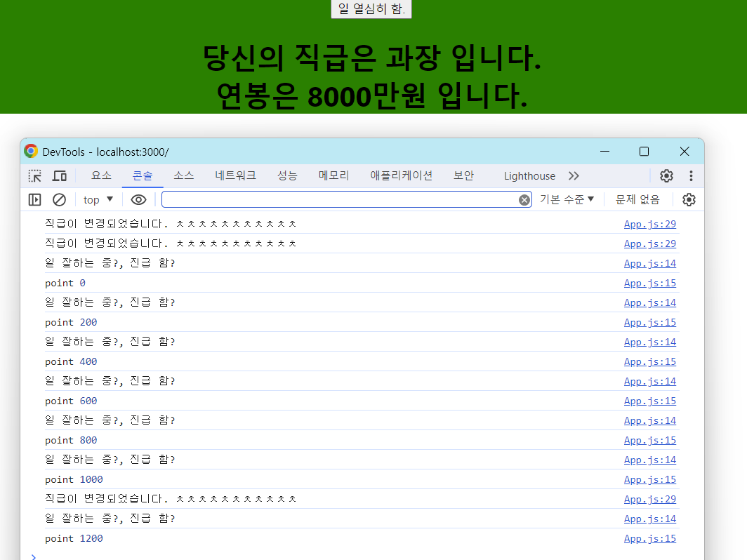Create a live expression with eye icon
Screen dimensions: 747x560
(x=138, y=199)
